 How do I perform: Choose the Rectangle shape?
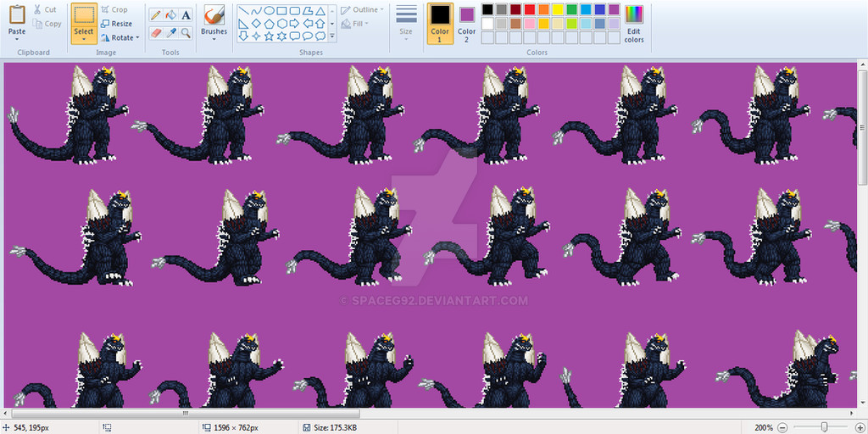(281, 10)
